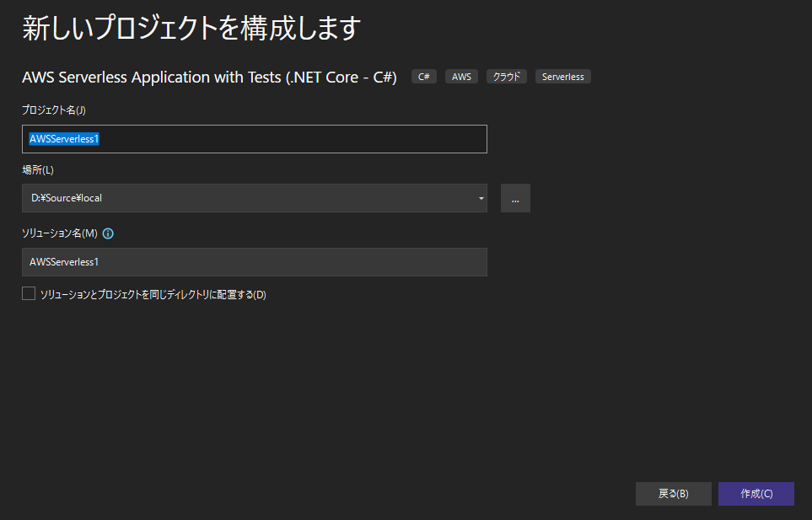Click the 新しいプロジェクトを構成します heading
The image size is (812, 520).
point(191,28)
